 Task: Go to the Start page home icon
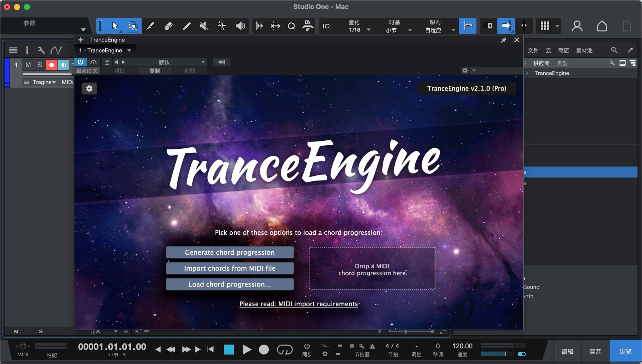pos(602,26)
